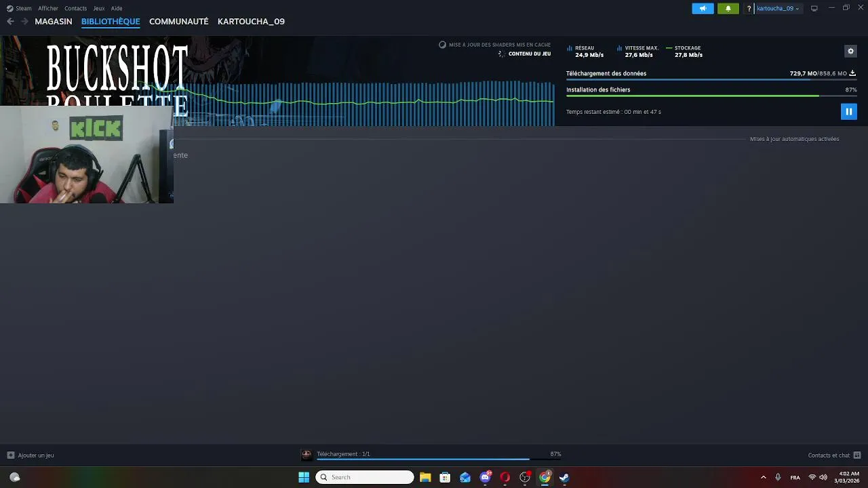Click Ajouter un jeu
This screenshot has width=868, height=488.
click(36, 455)
